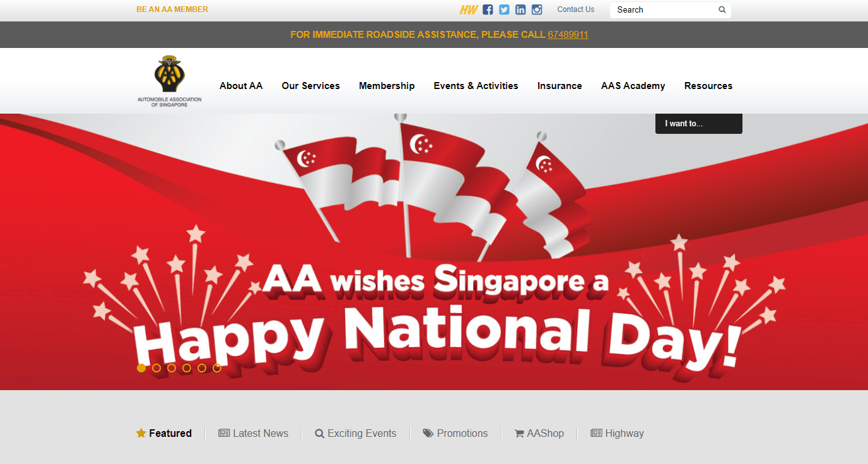Switch to the Exciting Events tab

pyautogui.click(x=356, y=434)
